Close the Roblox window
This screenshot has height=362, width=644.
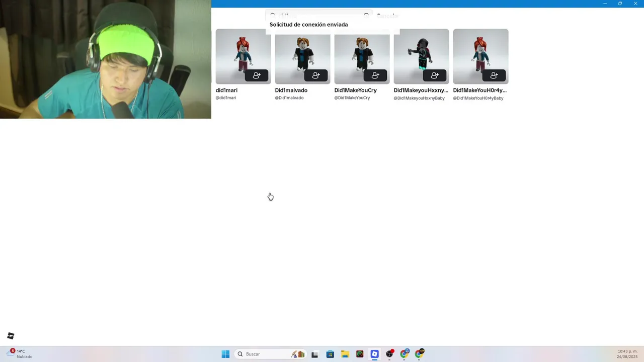tap(635, 4)
